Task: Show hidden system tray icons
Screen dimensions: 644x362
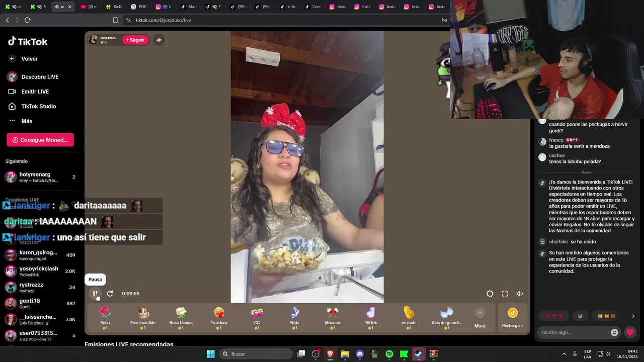Action: tap(563, 354)
